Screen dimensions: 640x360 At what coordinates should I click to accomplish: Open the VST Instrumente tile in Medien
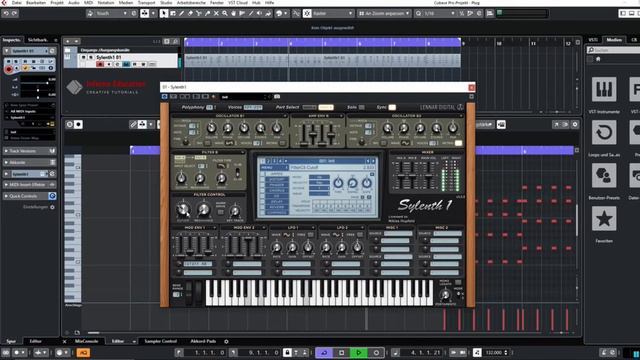(x=604, y=89)
